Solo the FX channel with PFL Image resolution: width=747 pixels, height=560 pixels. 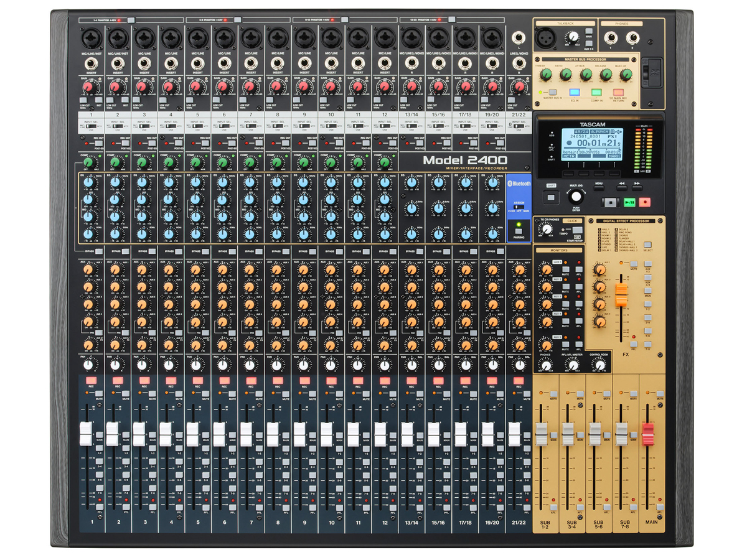pos(634,343)
